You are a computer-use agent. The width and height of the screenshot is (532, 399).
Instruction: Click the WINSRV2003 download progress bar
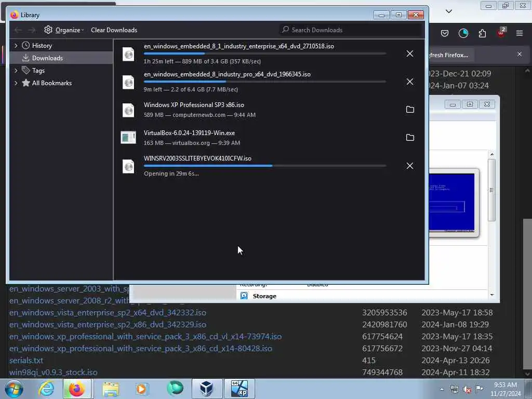click(x=265, y=166)
